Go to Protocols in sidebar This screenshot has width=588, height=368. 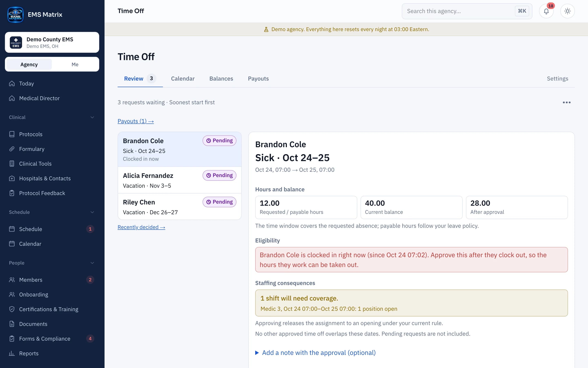tap(52, 134)
